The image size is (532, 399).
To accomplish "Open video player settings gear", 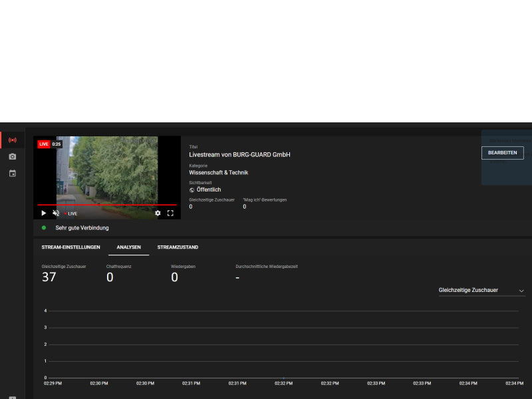I will coord(158,213).
